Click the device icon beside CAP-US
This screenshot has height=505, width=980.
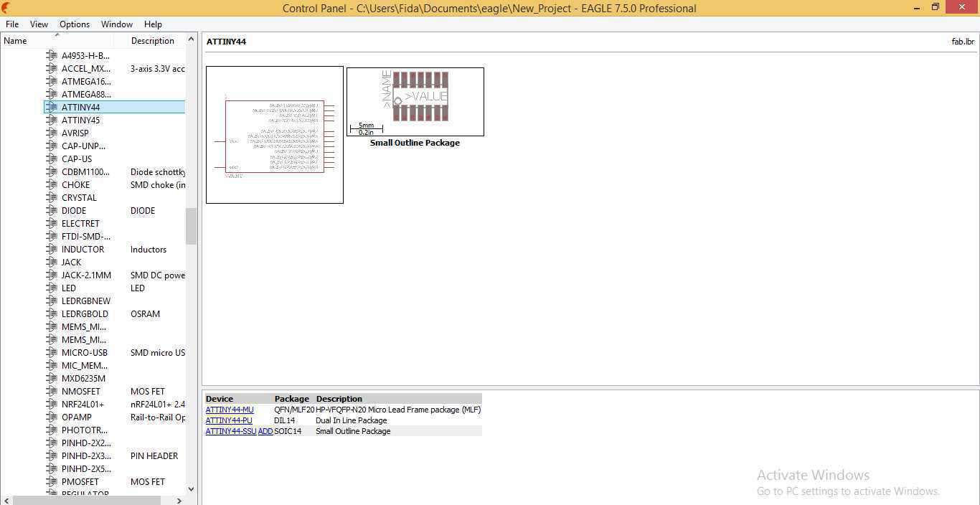click(52, 159)
